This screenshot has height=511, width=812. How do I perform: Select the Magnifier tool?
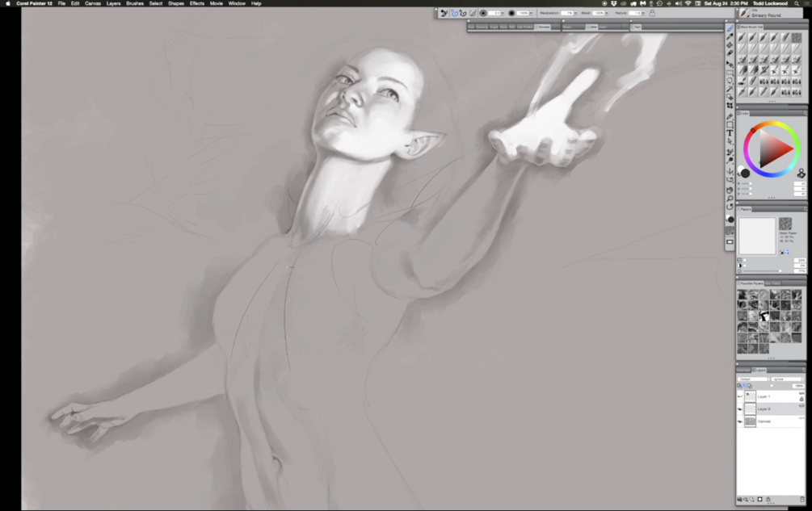pyautogui.click(x=730, y=199)
